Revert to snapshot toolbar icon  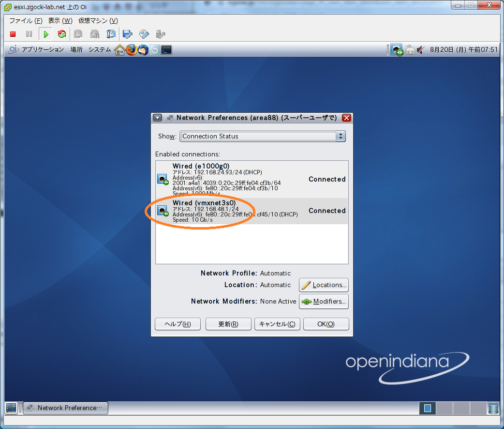94,34
